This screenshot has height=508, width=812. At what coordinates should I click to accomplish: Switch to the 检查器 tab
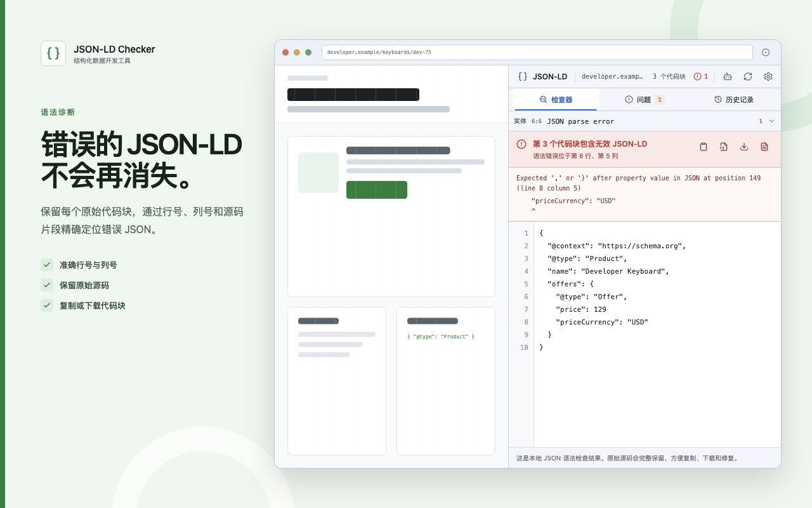point(556,100)
